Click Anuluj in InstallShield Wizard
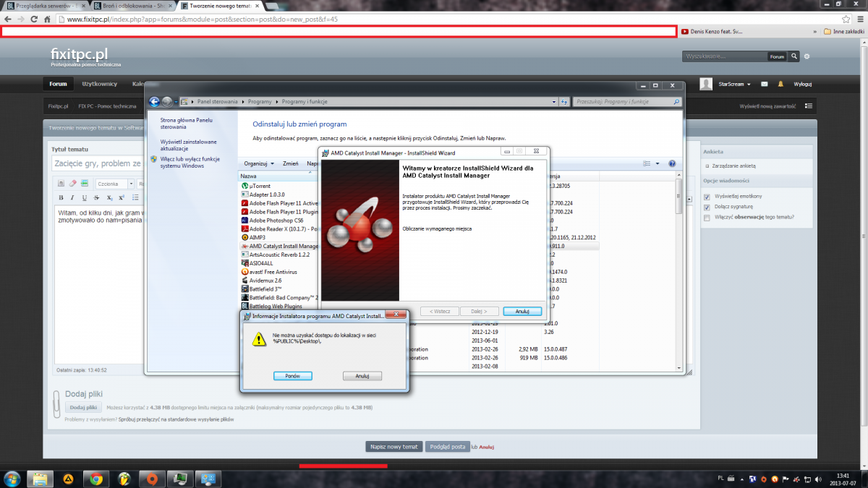The image size is (868, 488). pos(522,311)
